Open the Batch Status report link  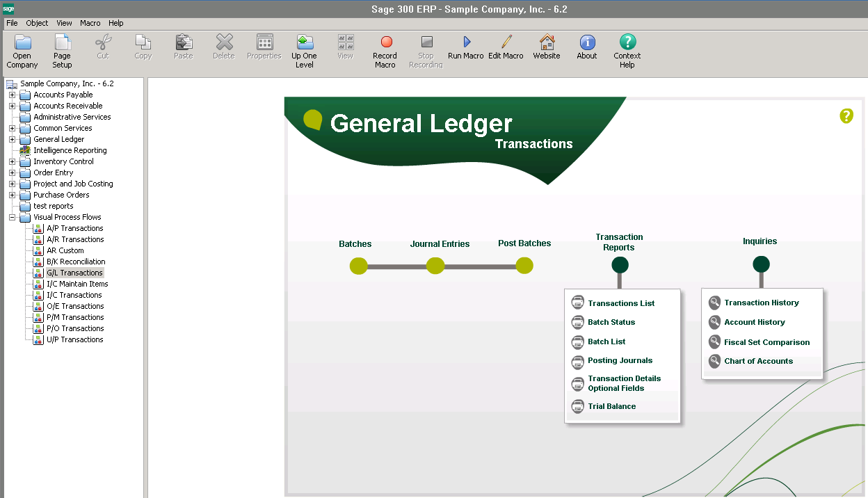point(611,322)
